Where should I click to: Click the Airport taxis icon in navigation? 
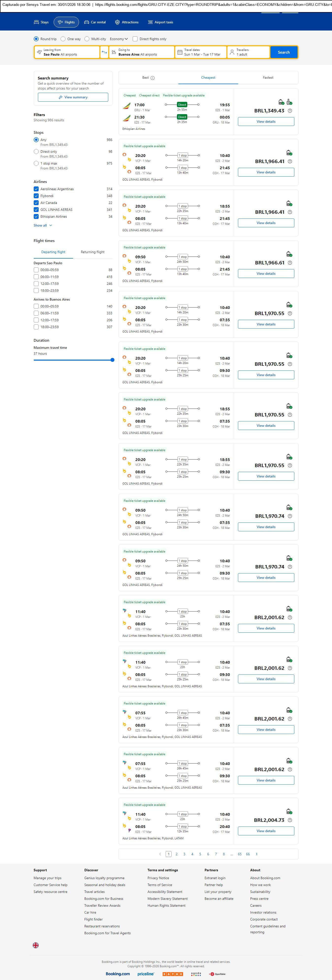[x=150, y=22]
